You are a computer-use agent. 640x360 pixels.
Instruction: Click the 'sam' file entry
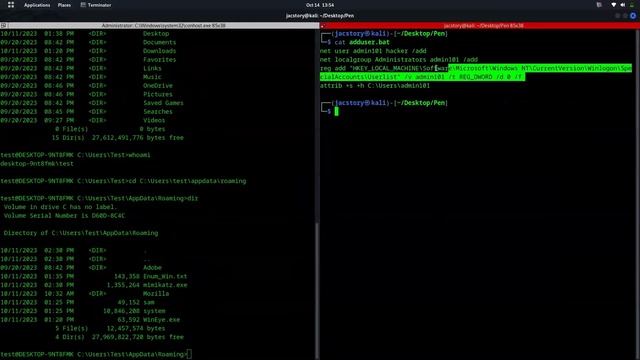click(149, 302)
